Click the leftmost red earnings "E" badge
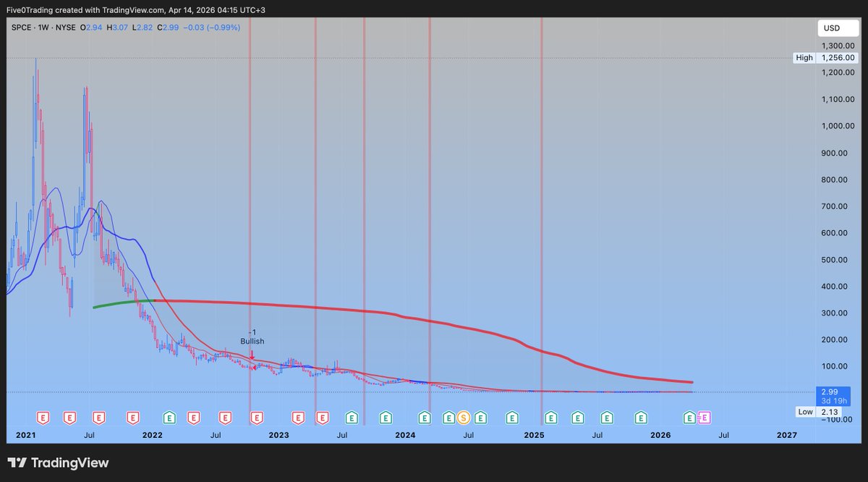This screenshot has width=868, height=482. [43, 418]
